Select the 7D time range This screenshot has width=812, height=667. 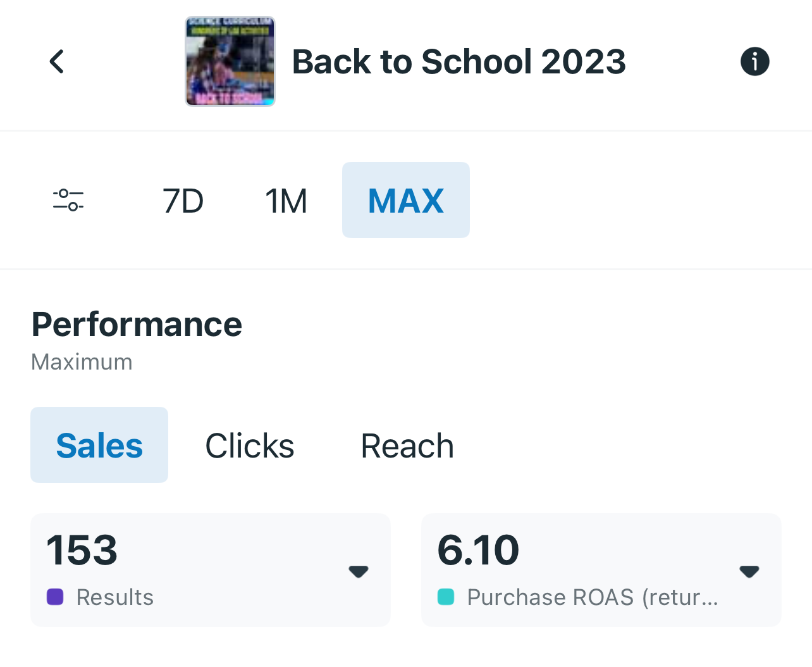click(x=183, y=201)
